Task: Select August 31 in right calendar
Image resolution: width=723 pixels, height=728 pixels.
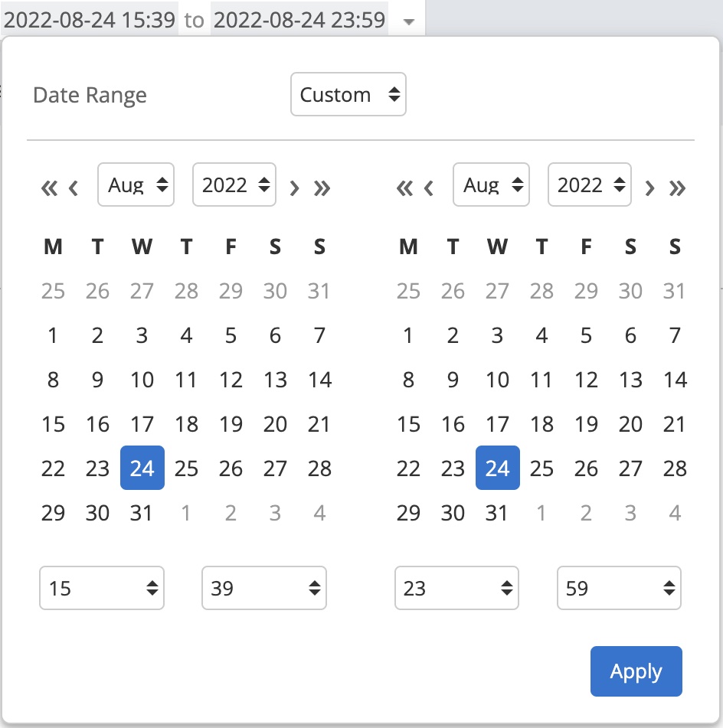Action: tap(497, 513)
